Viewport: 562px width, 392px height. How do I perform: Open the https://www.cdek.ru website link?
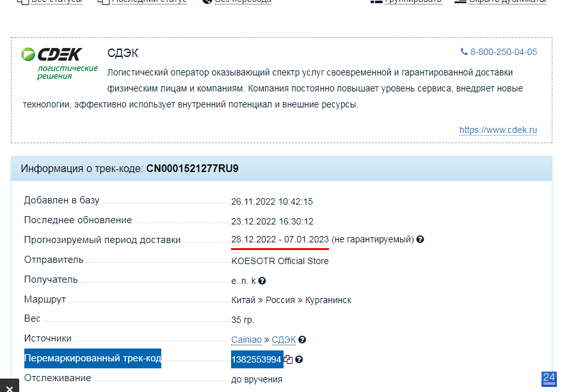click(x=498, y=130)
